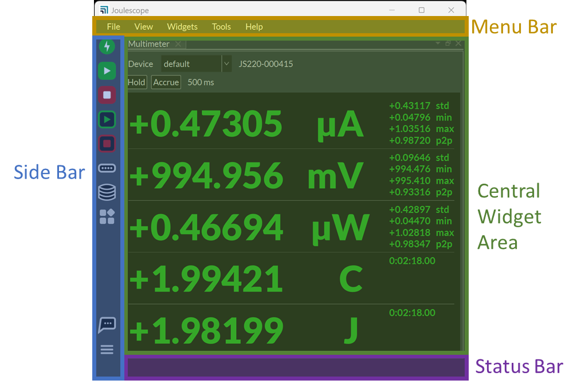The image size is (577, 392).
Task: Click the power reading +0.46694 µW
Action: click(249, 228)
